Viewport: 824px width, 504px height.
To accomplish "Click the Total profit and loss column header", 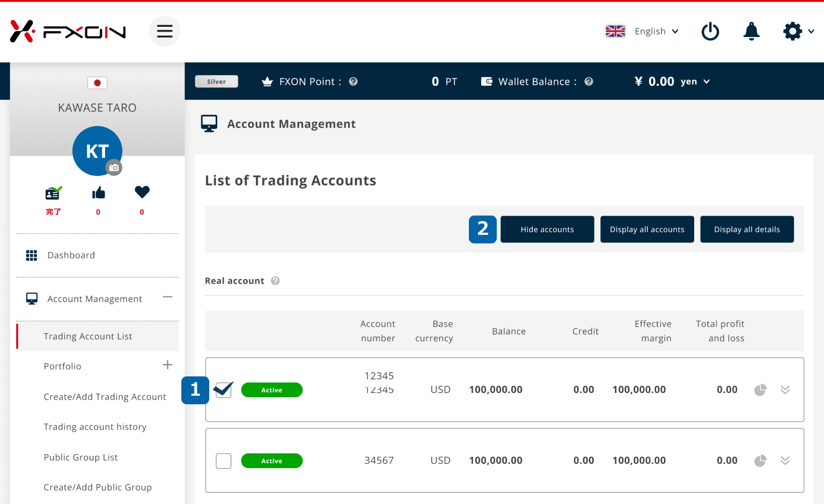I will (720, 331).
